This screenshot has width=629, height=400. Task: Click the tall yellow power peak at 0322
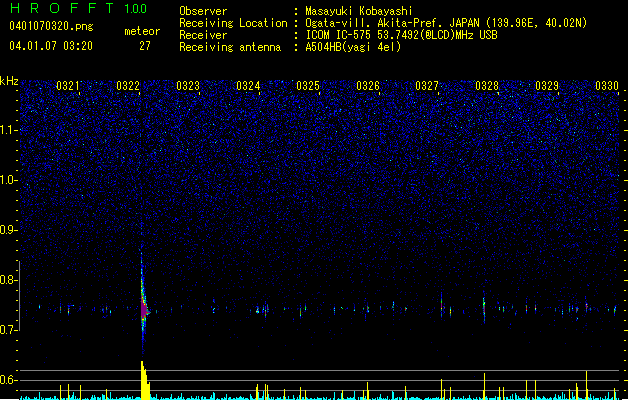point(145,380)
